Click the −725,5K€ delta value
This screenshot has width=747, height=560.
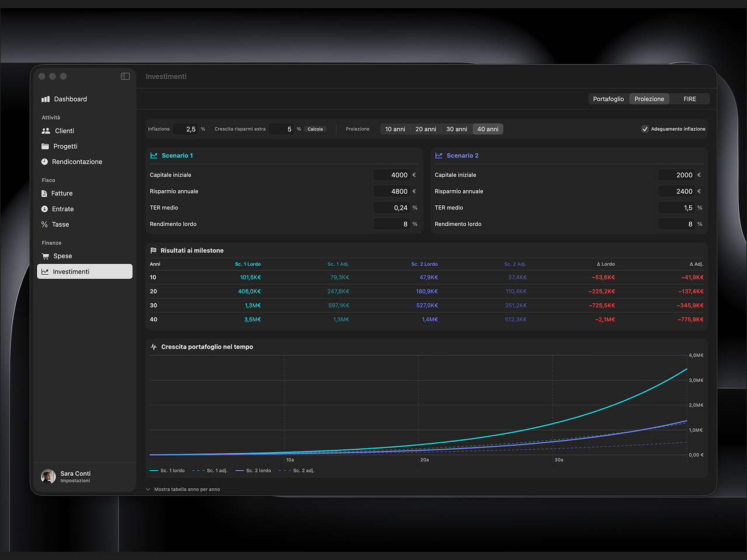point(602,306)
